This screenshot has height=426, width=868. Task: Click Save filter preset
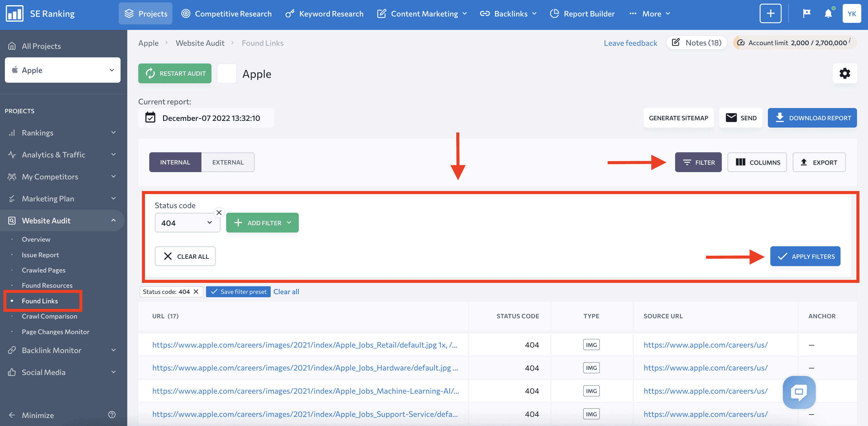coord(238,291)
